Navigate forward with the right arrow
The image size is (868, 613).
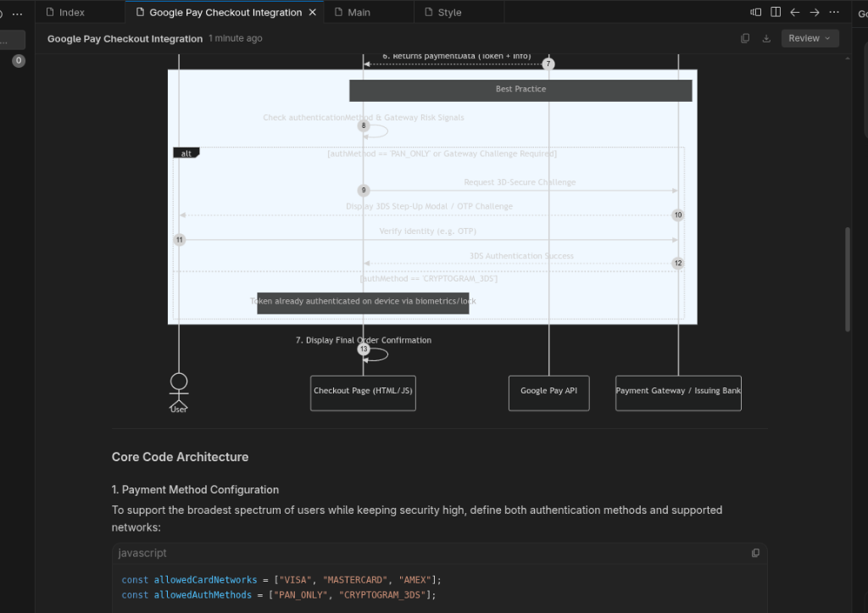coord(815,12)
